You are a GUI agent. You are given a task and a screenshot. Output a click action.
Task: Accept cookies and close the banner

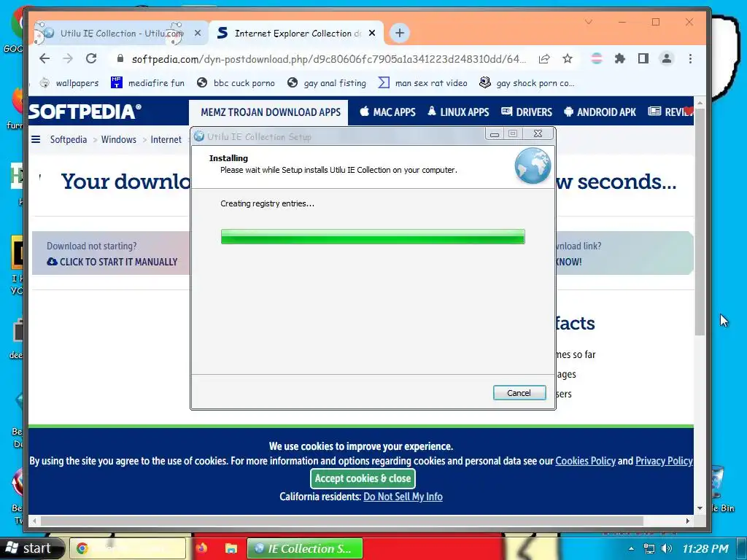tap(363, 478)
